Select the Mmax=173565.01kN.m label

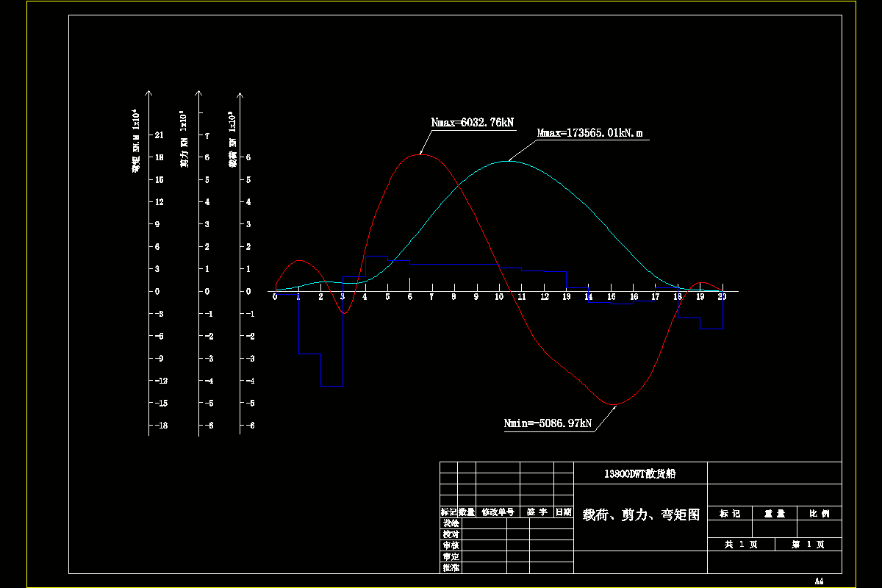pos(590,134)
